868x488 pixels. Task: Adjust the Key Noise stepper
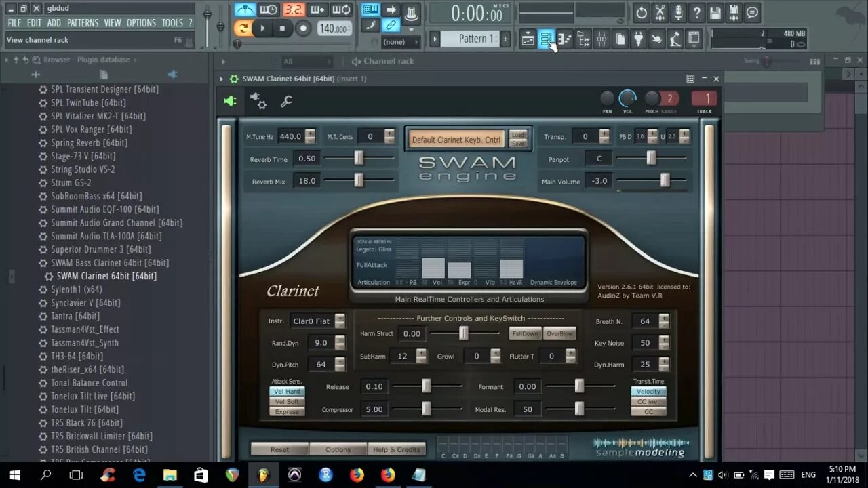click(664, 342)
